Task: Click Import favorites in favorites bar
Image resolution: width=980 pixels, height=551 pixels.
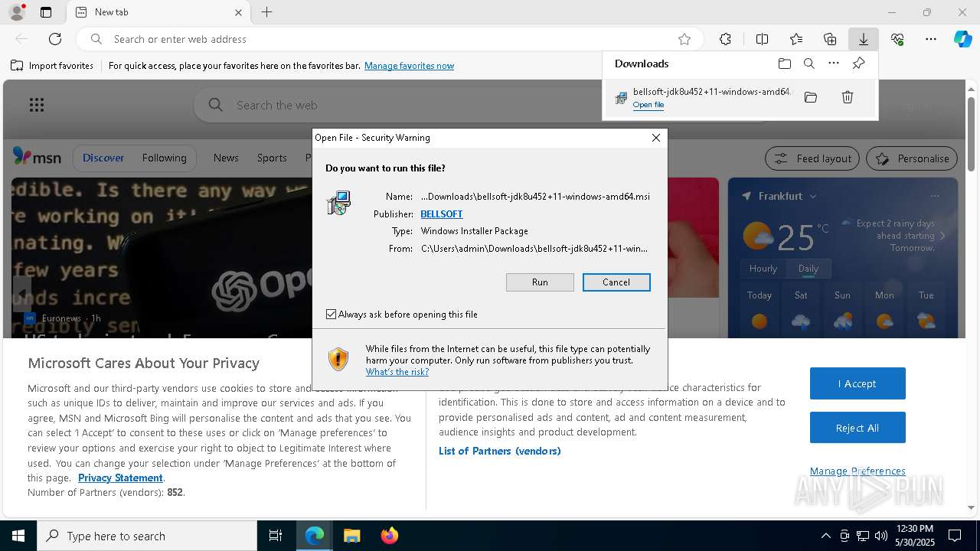Action: [52, 66]
